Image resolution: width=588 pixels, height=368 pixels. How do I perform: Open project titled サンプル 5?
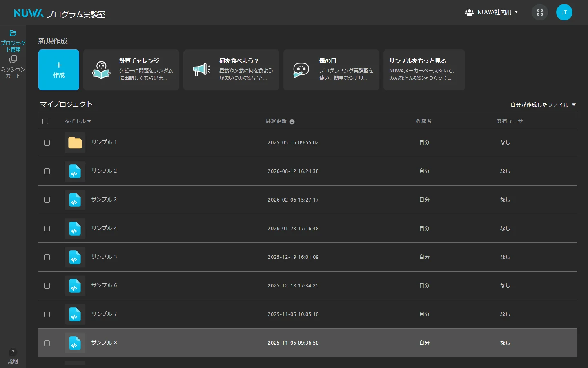[x=104, y=257]
